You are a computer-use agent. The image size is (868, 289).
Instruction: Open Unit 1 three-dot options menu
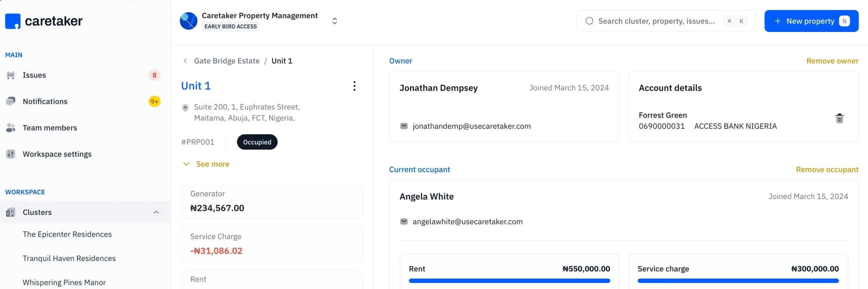[354, 86]
